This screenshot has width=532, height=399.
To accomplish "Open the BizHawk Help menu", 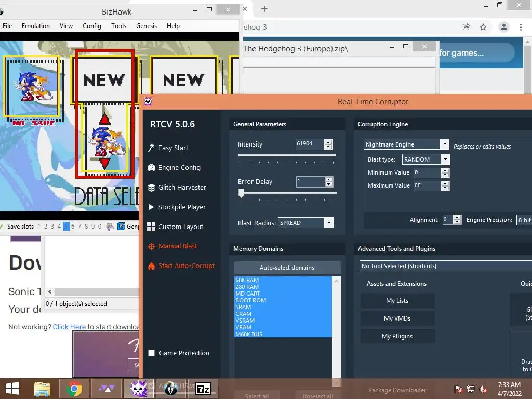I will pyautogui.click(x=173, y=26).
